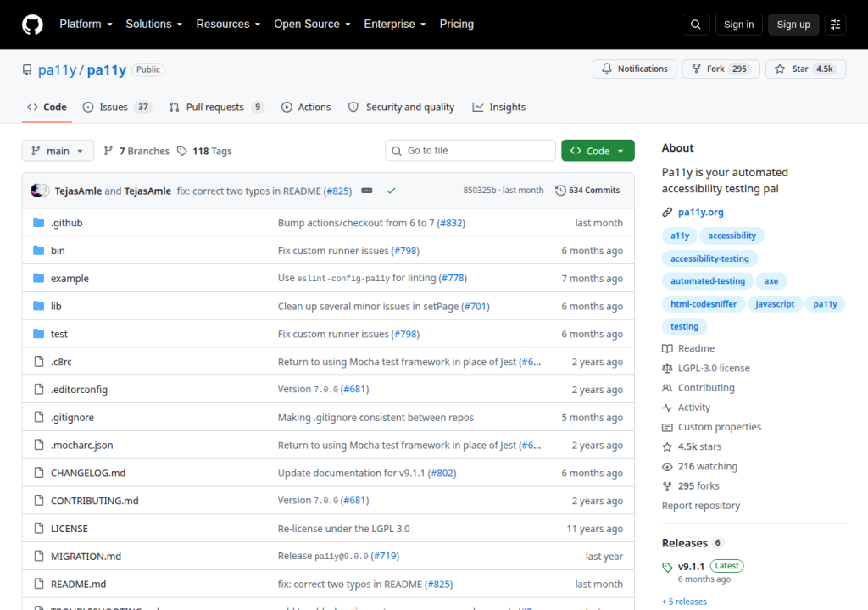The width and height of the screenshot is (868, 610).
Task: Open the pa11y owner link in breadcrumb
Action: [x=57, y=69]
